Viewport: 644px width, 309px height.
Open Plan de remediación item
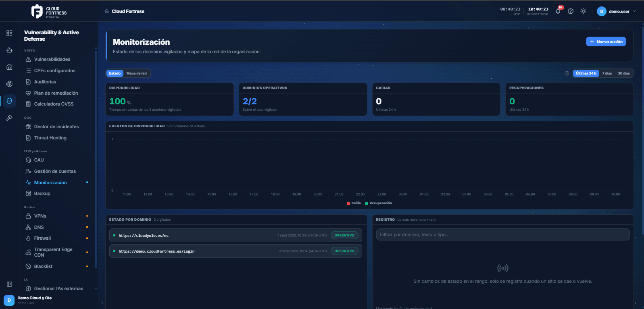coord(56,93)
